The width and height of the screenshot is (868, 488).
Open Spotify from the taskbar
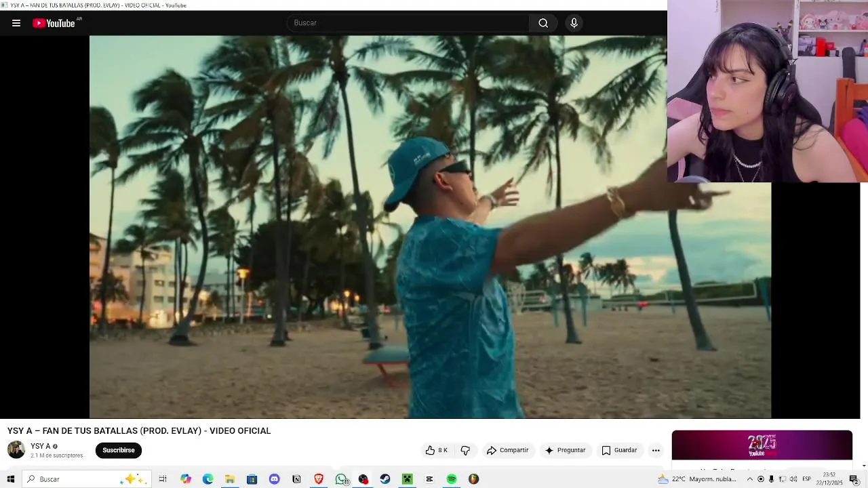[x=452, y=479]
